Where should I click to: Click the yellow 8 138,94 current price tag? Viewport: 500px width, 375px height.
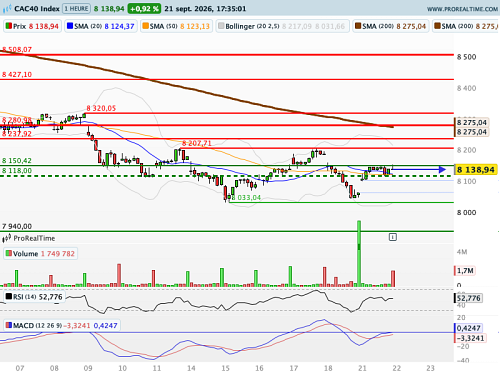476,170
